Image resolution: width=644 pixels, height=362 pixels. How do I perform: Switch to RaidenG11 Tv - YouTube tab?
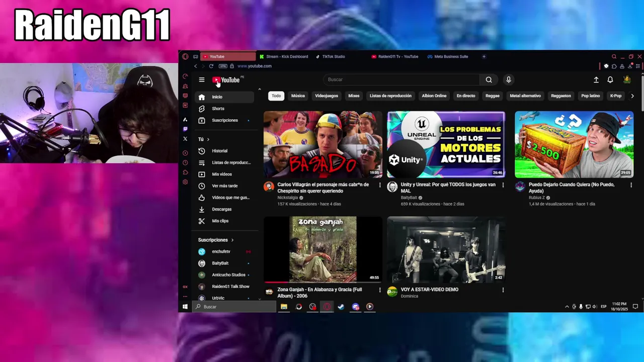click(x=395, y=56)
